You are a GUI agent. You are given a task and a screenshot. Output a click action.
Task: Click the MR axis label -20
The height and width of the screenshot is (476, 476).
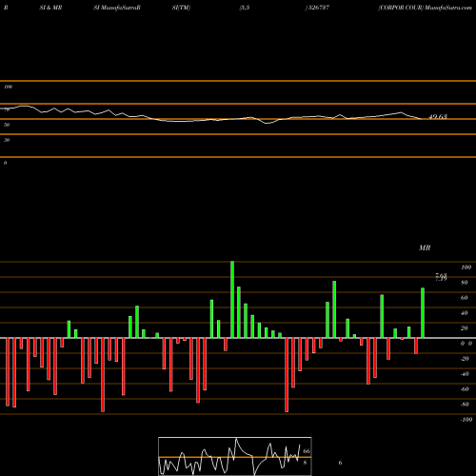[x=465, y=359]
